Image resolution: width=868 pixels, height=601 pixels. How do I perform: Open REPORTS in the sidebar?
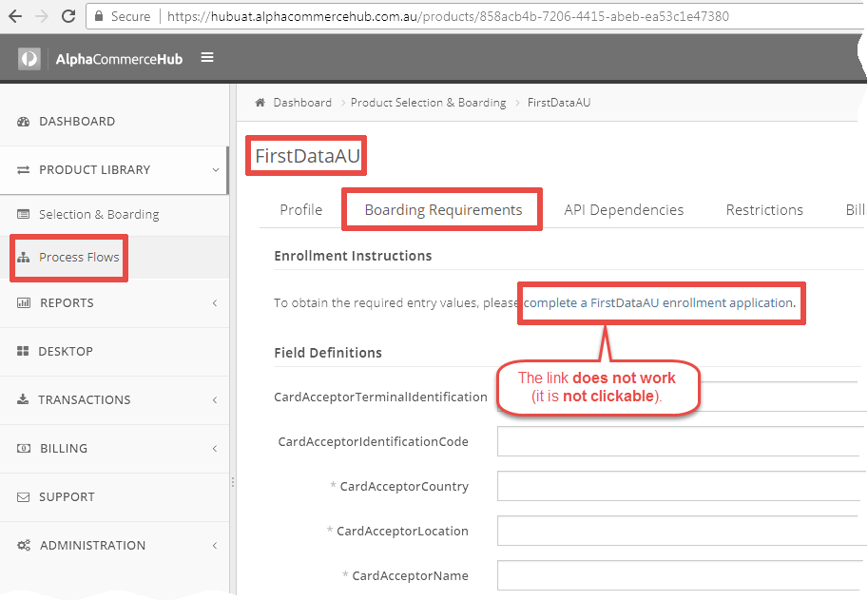(x=67, y=303)
